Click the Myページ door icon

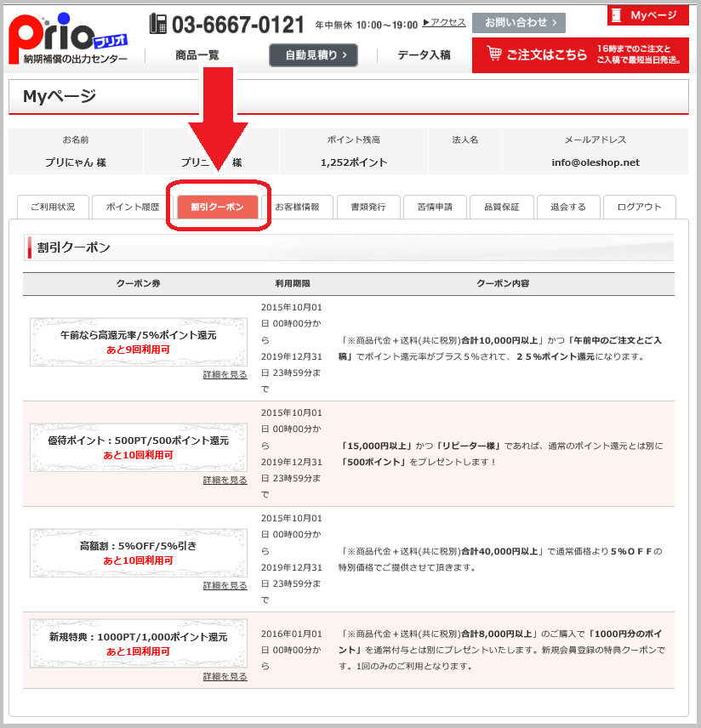tap(616, 15)
